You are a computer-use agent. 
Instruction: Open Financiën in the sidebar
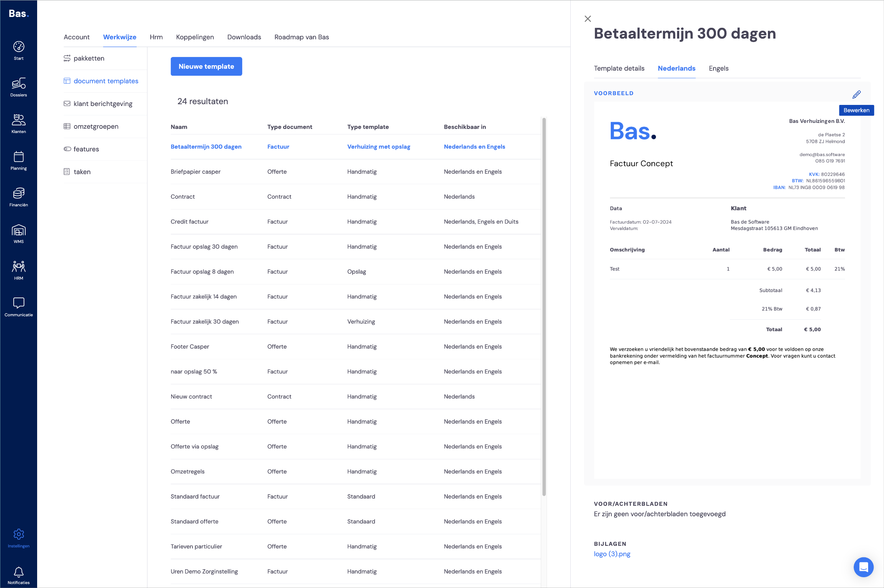pos(18,197)
